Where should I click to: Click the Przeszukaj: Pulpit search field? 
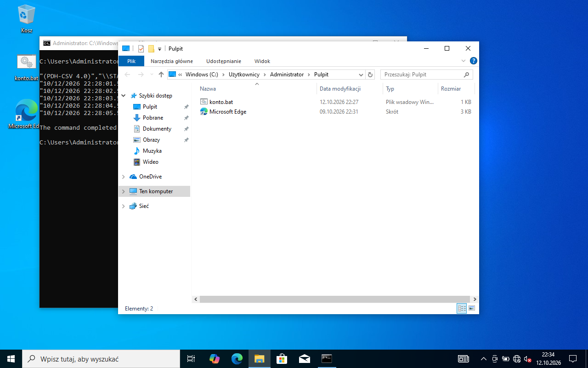pos(427,75)
